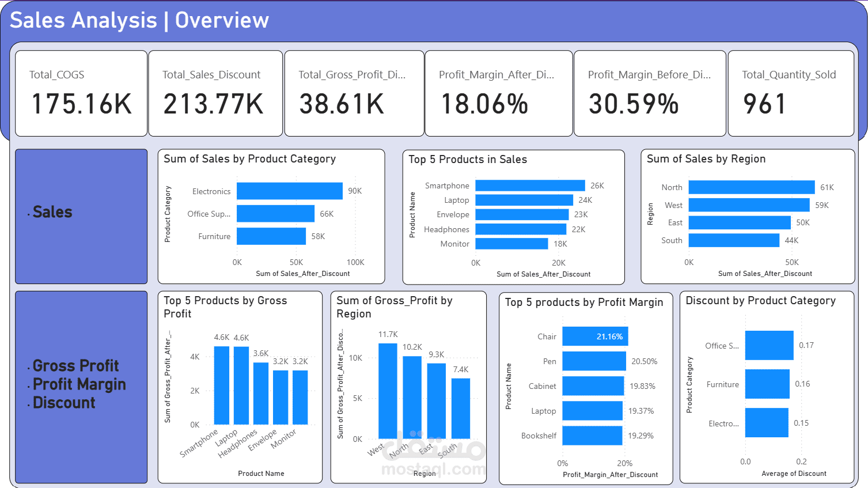Click the 26K data label beside the Smartphone bar
The width and height of the screenshot is (868, 488).
coord(597,186)
